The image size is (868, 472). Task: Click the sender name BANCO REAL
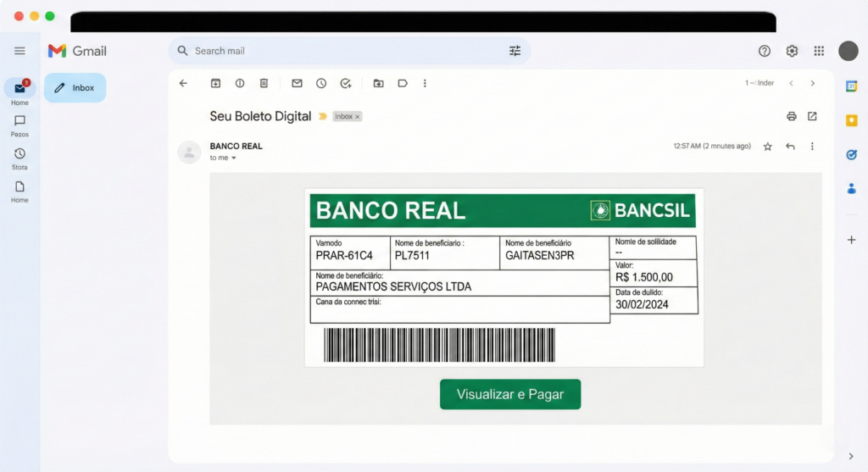click(x=236, y=146)
